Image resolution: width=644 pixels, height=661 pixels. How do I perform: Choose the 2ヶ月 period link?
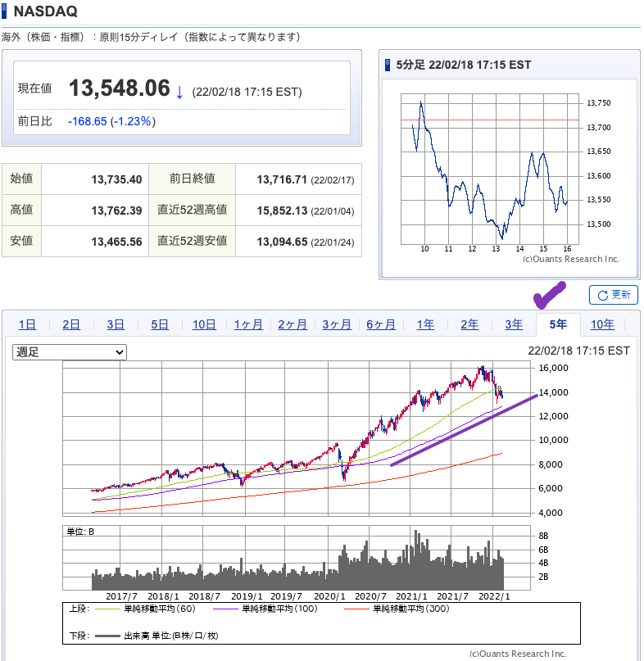coord(293,324)
